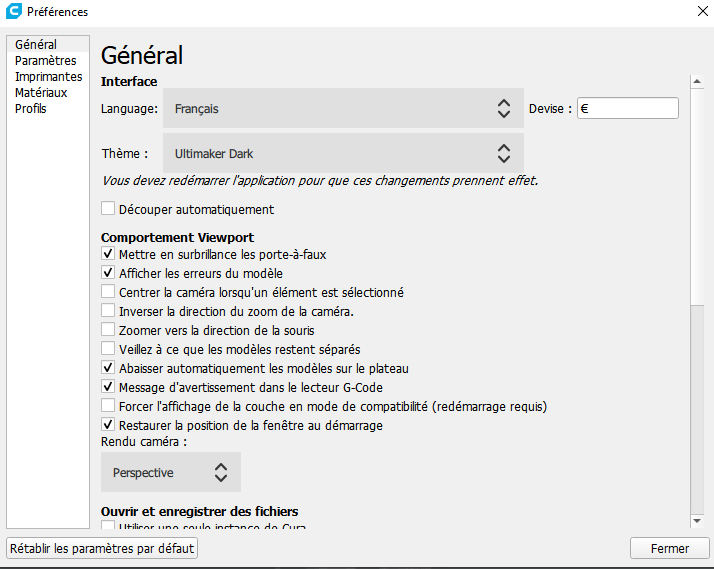
Task: Uncheck Restaurer la position de la fenêtre
Action: [108, 424]
